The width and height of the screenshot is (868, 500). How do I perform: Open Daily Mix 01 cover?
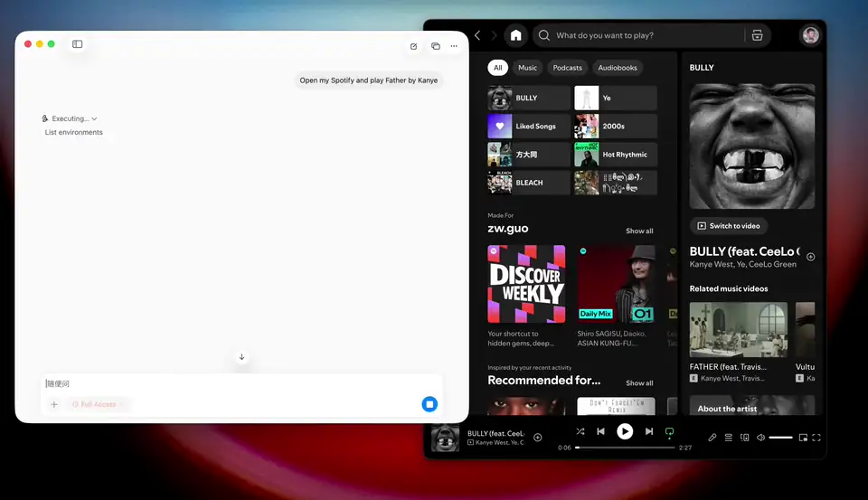(616, 284)
